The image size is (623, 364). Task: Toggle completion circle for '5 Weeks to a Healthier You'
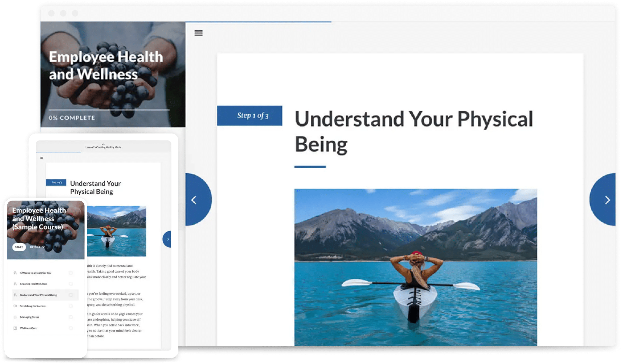71,273
